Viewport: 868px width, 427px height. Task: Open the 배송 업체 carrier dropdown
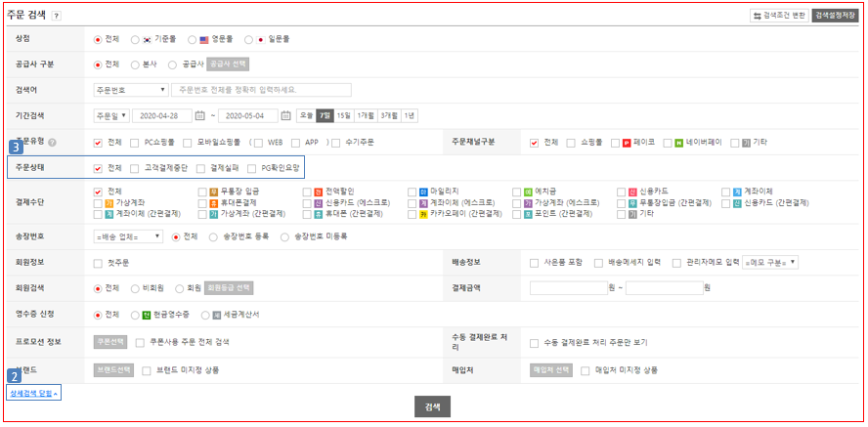tap(128, 236)
